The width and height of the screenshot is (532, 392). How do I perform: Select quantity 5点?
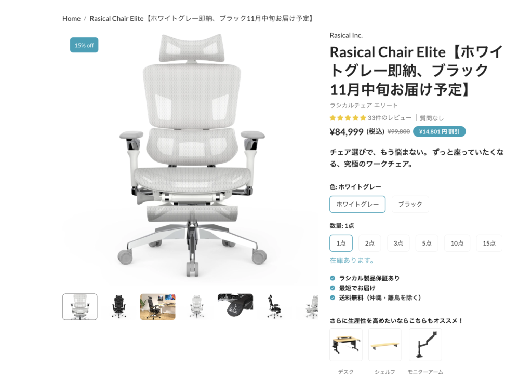tap(427, 243)
